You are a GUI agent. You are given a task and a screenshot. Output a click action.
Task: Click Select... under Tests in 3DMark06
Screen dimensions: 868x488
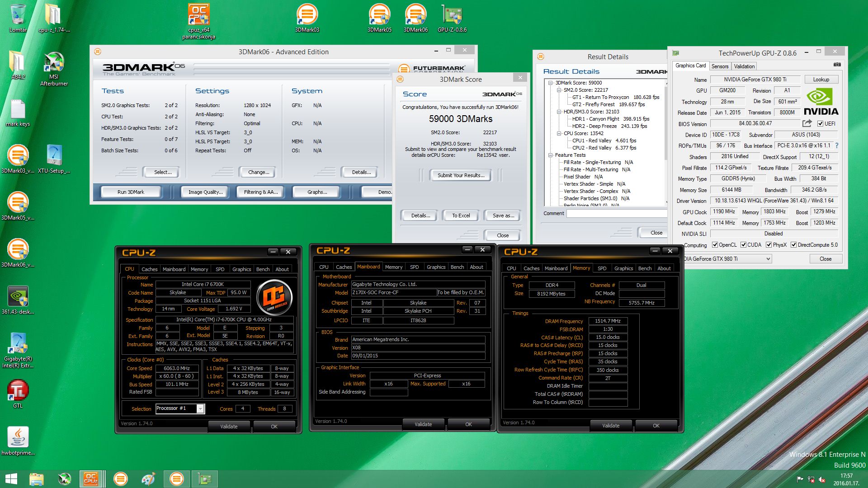[163, 172]
